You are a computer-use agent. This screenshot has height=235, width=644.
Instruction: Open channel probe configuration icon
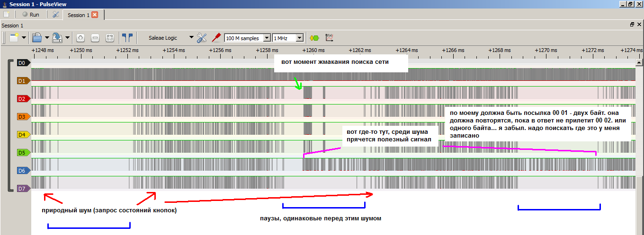click(217, 38)
